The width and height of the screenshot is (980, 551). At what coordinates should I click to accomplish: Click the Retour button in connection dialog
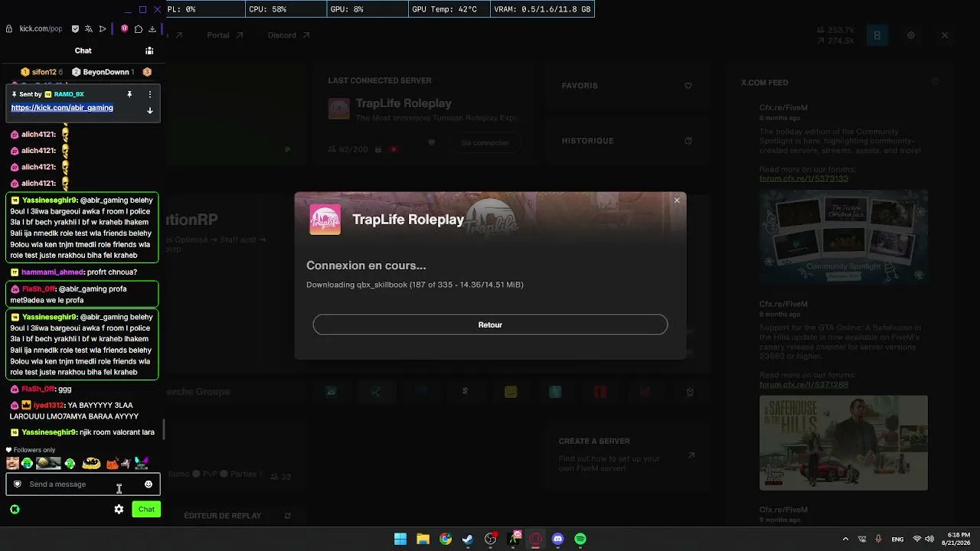tap(490, 324)
